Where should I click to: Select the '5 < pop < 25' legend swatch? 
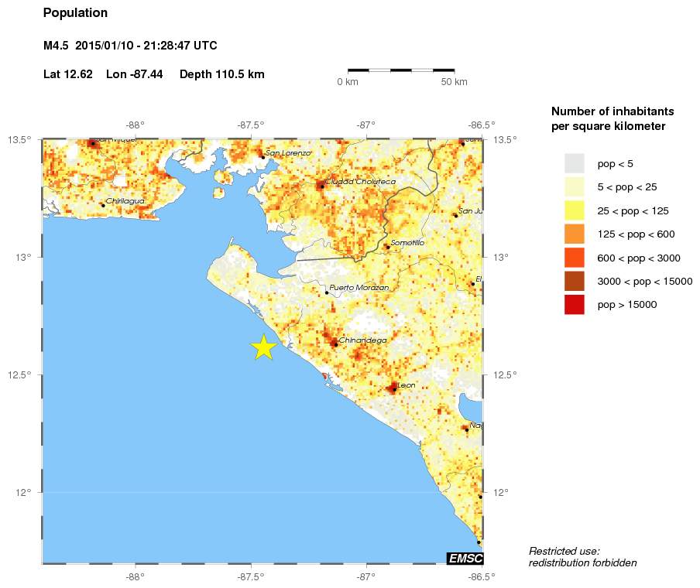tap(574, 186)
